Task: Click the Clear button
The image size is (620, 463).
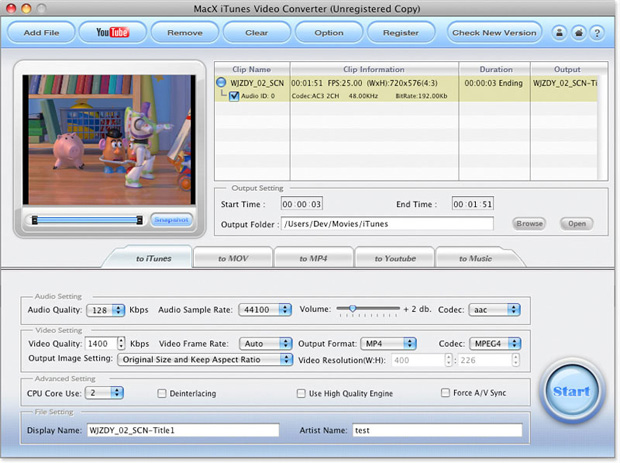Action: point(257,32)
